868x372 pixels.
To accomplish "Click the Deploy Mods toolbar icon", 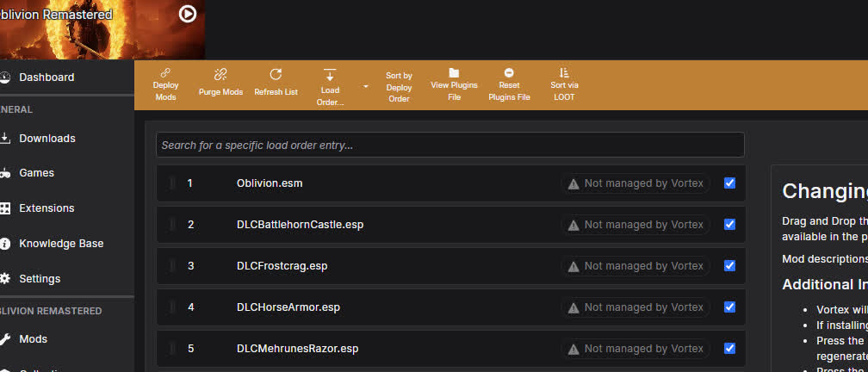I will tap(165, 72).
